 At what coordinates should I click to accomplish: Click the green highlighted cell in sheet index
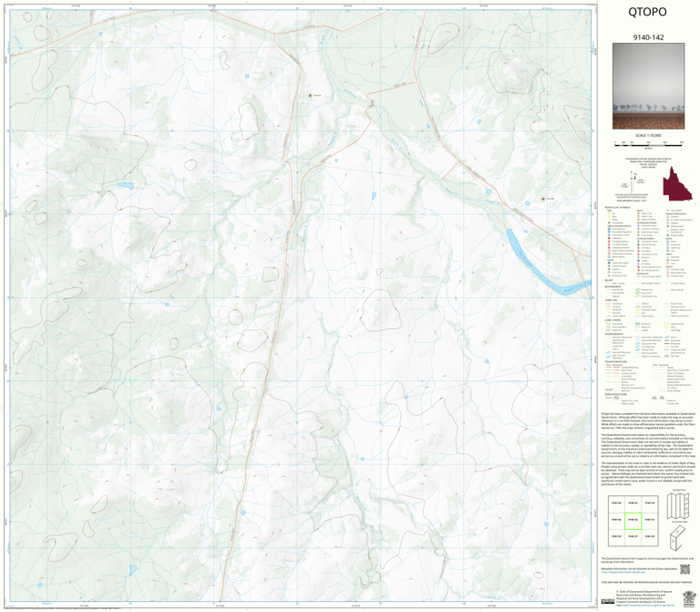pyautogui.click(x=633, y=521)
